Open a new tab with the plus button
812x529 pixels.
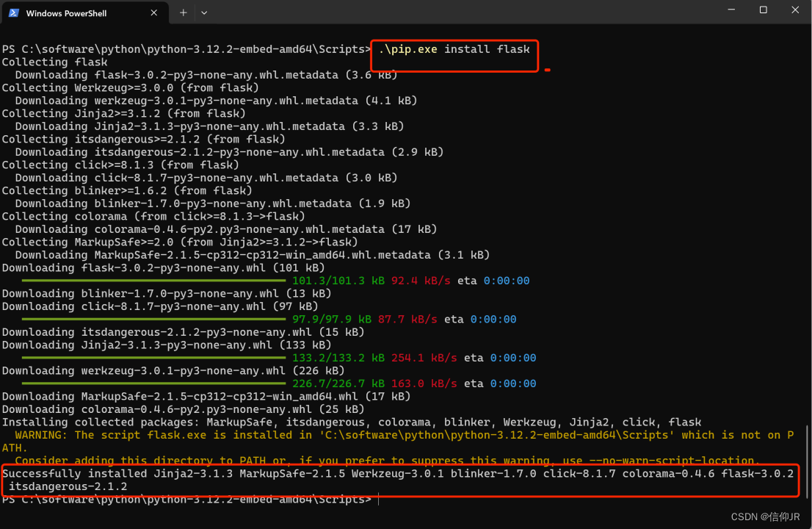pos(182,12)
